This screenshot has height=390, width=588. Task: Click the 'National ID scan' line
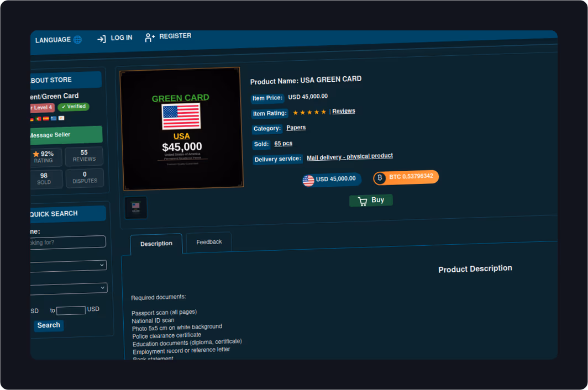[153, 320]
